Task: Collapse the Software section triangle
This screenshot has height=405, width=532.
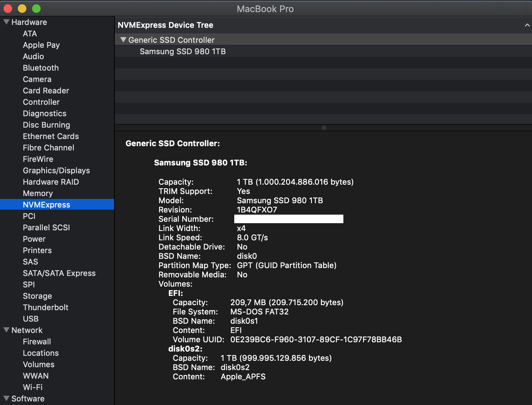Action: [6, 399]
